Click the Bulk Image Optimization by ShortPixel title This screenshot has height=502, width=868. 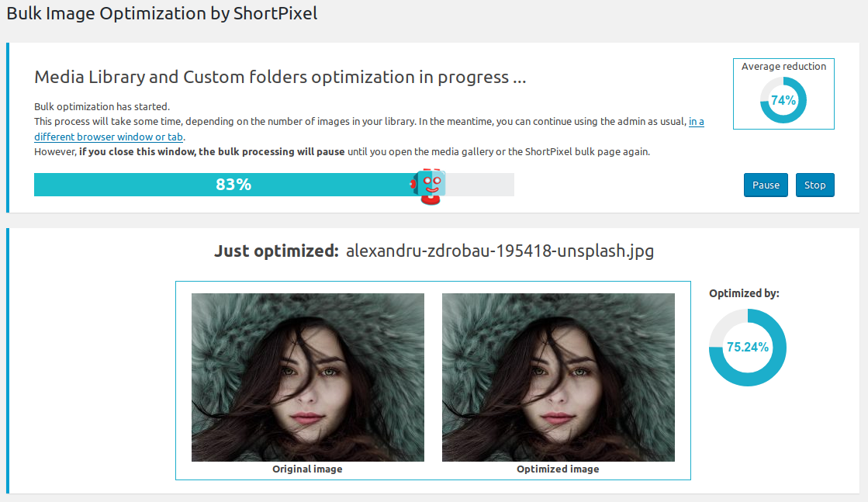pos(162,14)
